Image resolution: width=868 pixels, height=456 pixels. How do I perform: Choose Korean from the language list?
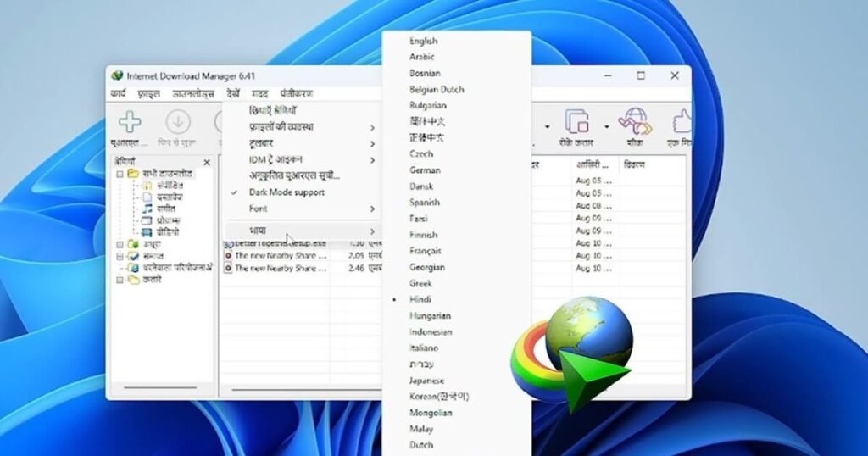point(439,396)
